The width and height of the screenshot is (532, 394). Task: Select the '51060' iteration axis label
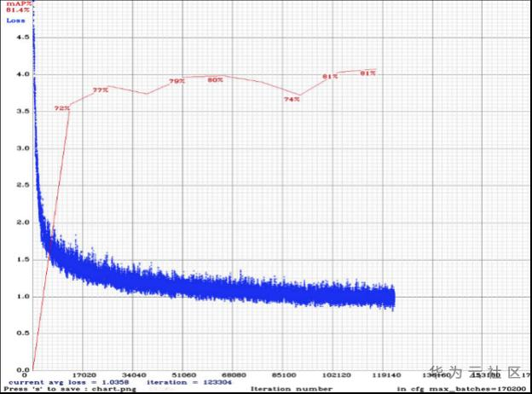point(184,375)
